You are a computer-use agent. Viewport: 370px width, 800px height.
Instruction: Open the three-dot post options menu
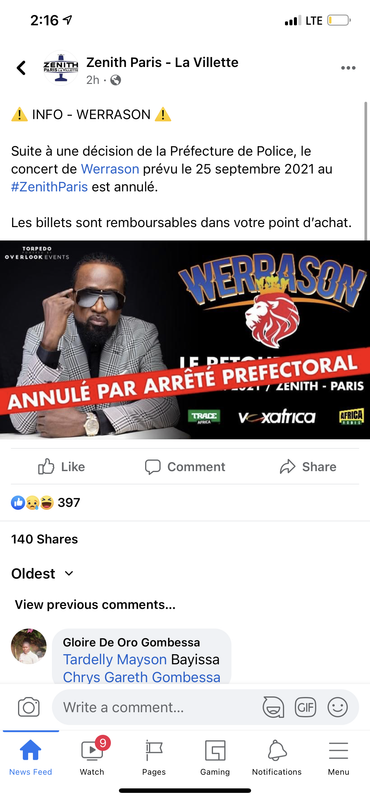pos(348,68)
